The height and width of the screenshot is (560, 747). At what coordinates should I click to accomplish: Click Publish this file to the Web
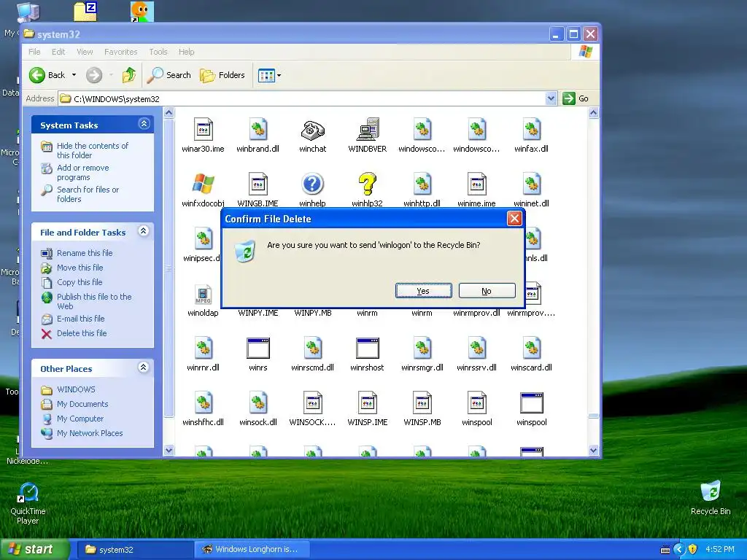point(94,301)
